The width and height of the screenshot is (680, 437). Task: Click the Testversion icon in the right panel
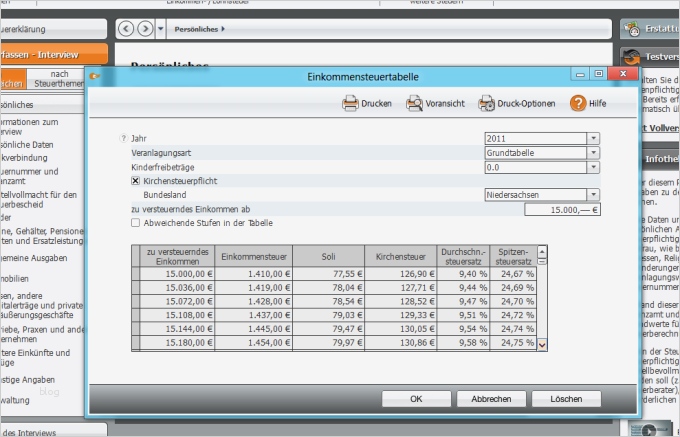click(631, 57)
